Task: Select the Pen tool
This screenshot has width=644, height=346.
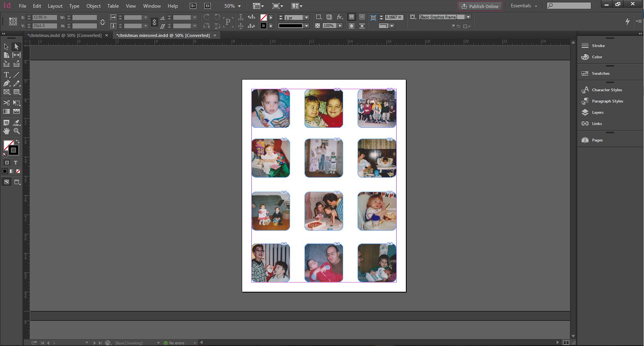Action: (x=6, y=83)
